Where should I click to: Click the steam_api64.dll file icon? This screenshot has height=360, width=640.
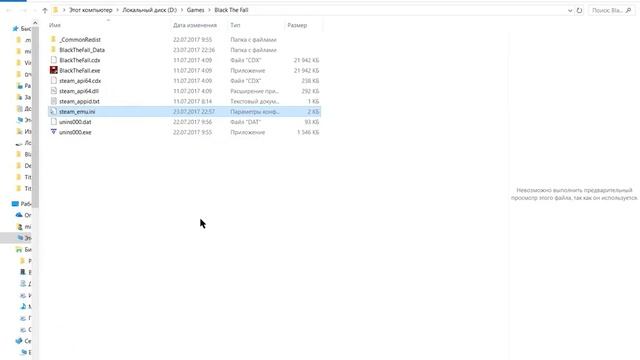53,91
